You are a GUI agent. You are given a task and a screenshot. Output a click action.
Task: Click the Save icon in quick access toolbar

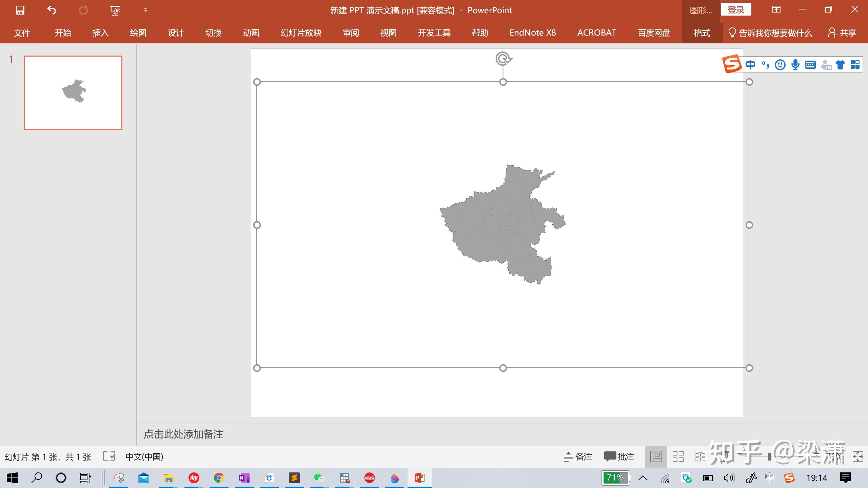[20, 10]
